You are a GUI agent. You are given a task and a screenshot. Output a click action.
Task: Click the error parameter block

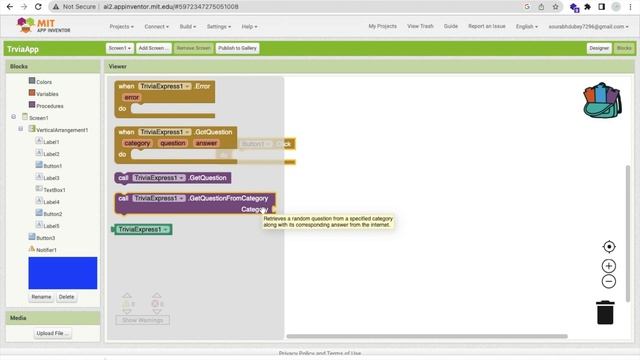[132, 97]
